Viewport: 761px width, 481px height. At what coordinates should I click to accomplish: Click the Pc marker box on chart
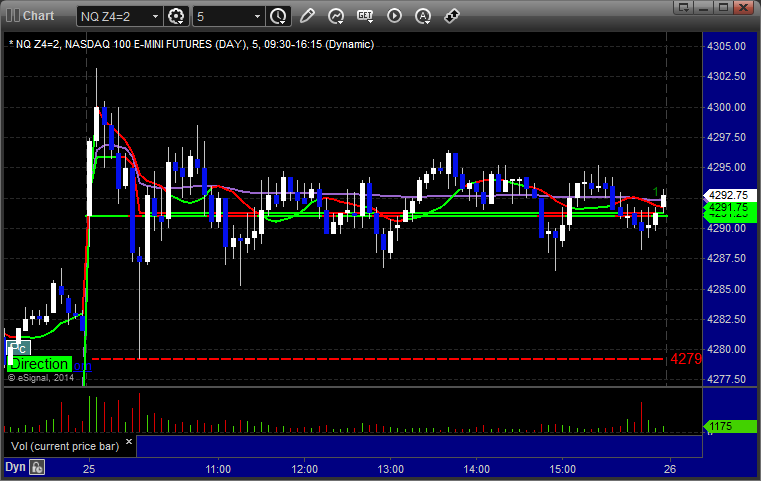coord(18,348)
